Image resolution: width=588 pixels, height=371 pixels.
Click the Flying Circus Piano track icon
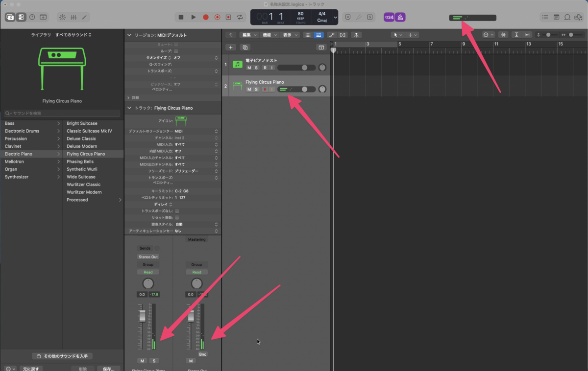(238, 86)
